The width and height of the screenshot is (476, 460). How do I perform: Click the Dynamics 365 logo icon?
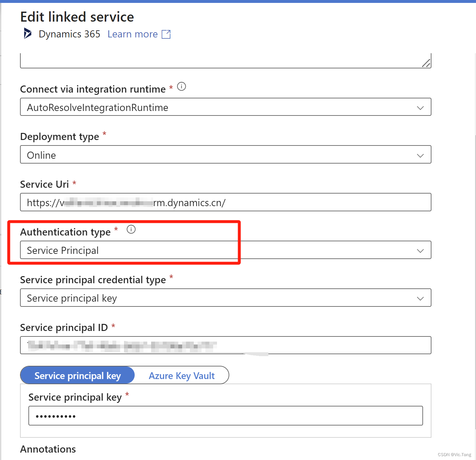click(x=27, y=34)
